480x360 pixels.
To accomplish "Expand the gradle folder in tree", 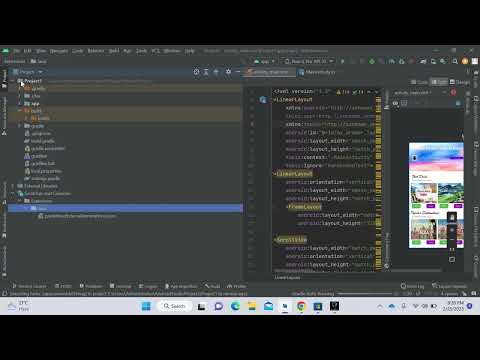I will pyautogui.click(x=20, y=126).
